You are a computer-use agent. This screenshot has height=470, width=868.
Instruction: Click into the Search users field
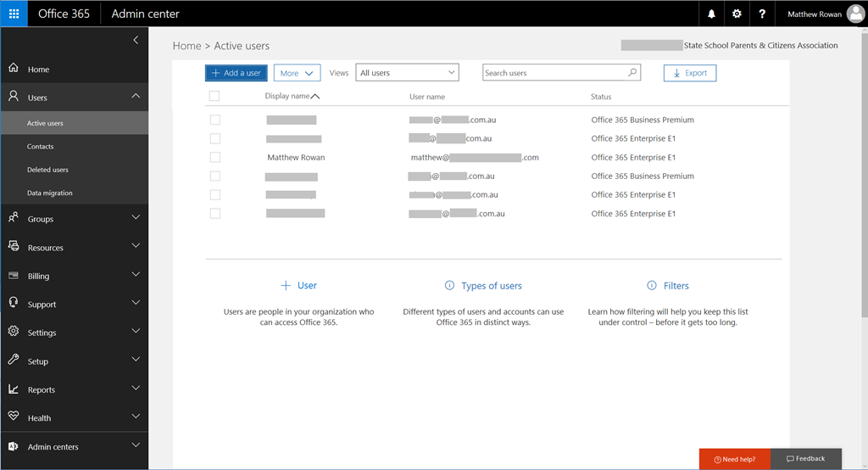(x=554, y=73)
